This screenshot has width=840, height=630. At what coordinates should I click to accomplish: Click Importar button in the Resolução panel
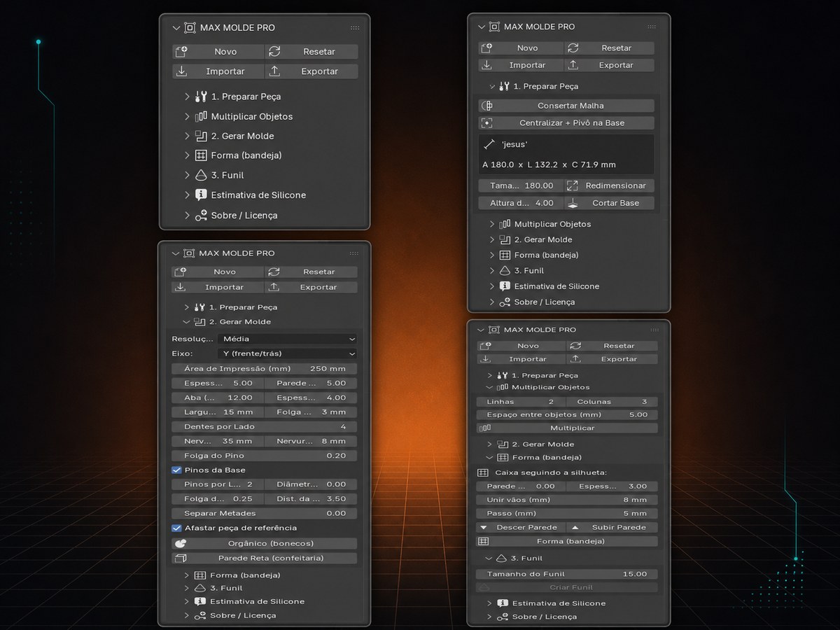point(218,287)
